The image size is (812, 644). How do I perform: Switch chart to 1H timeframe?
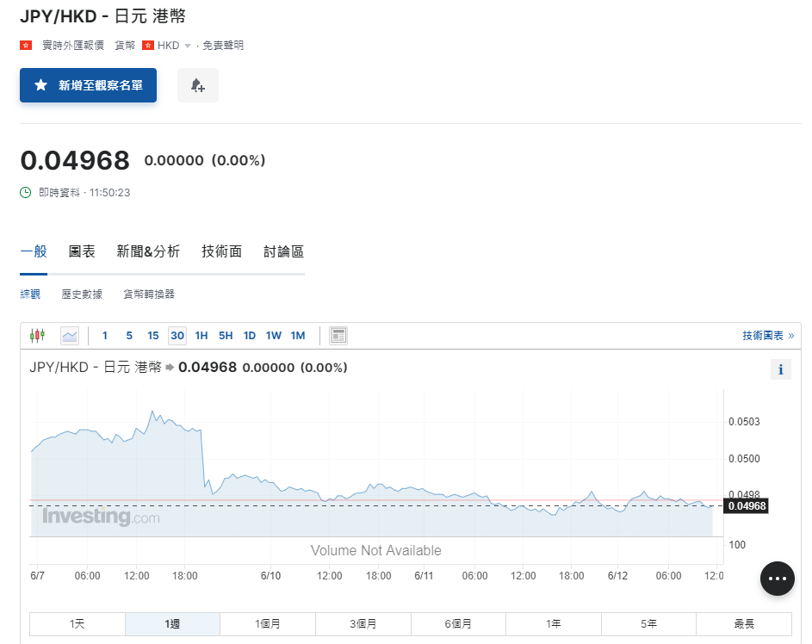(x=201, y=335)
